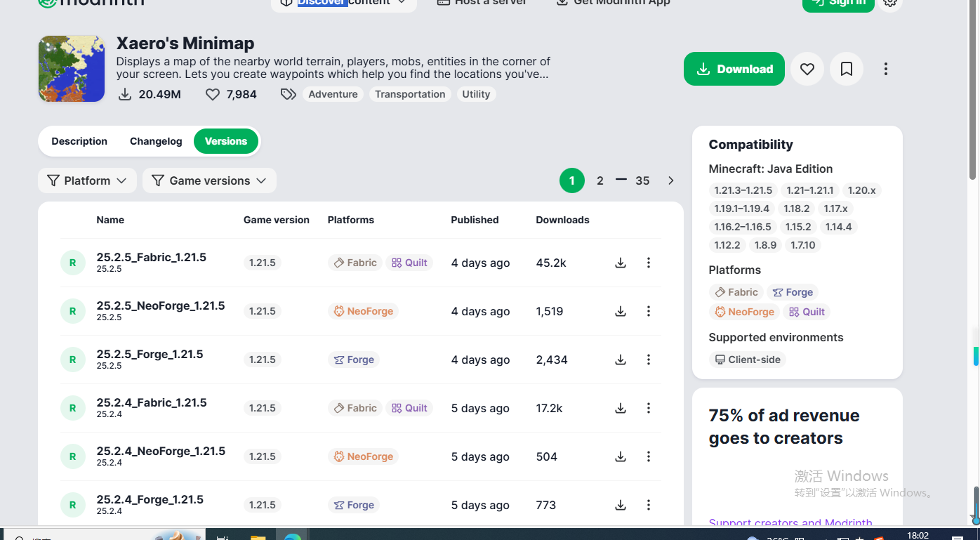Select page 1 in pagination
This screenshot has height=540, width=980.
572,180
